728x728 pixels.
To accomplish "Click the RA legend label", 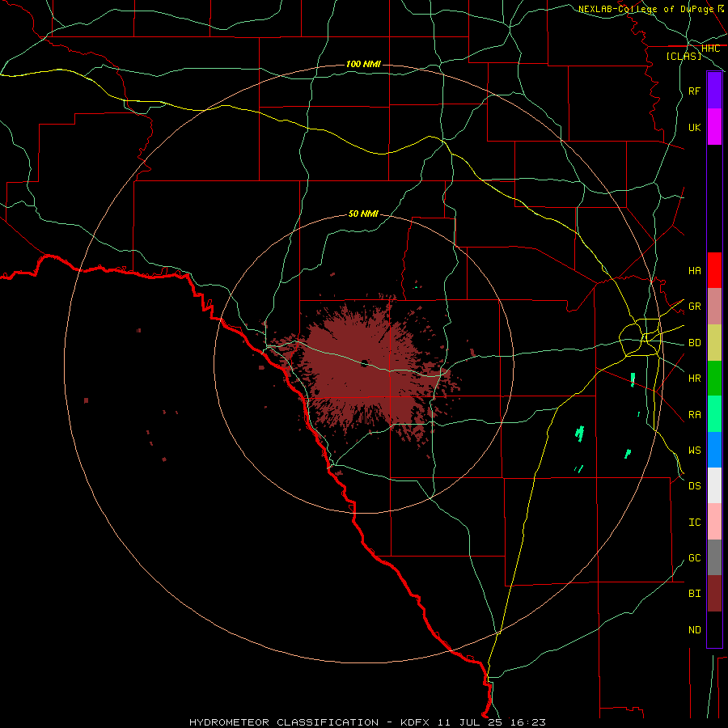I will 694,415.
